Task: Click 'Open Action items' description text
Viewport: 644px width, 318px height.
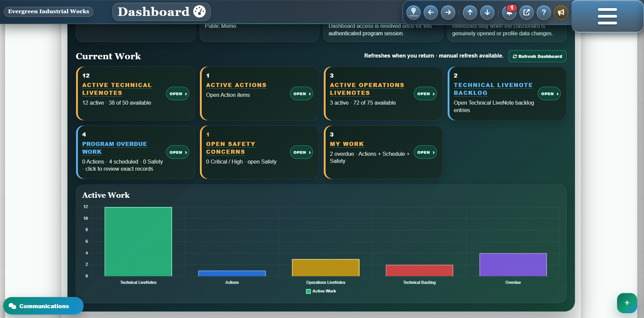Action: pyautogui.click(x=228, y=95)
